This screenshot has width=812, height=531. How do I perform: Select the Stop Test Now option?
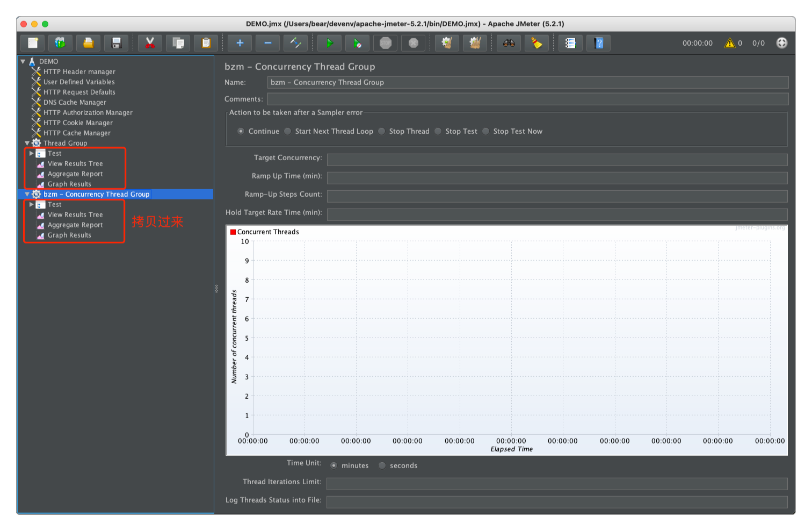[486, 131]
